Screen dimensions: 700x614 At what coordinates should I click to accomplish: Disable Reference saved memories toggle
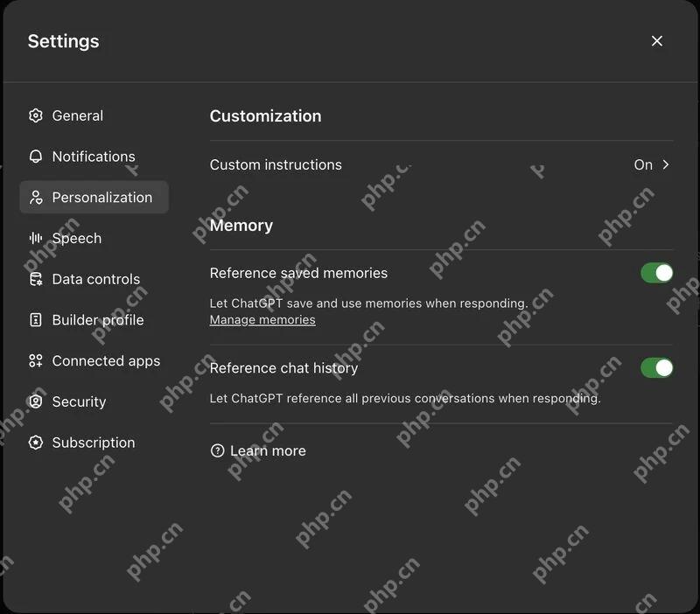(657, 273)
